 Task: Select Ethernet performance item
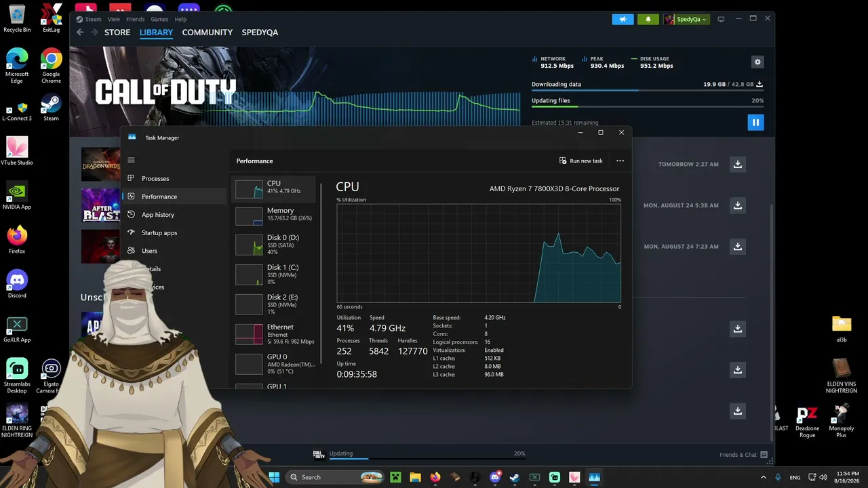pyautogui.click(x=275, y=334)
